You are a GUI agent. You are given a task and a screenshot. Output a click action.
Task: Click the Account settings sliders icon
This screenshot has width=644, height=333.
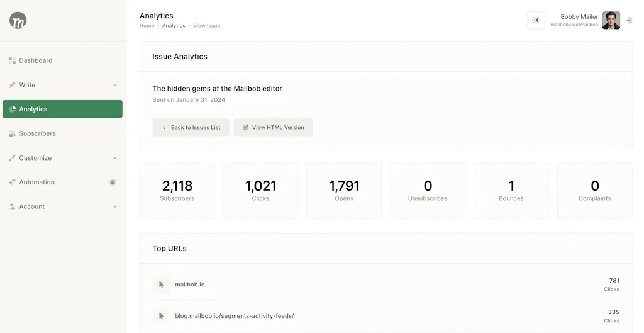[12, 206]
